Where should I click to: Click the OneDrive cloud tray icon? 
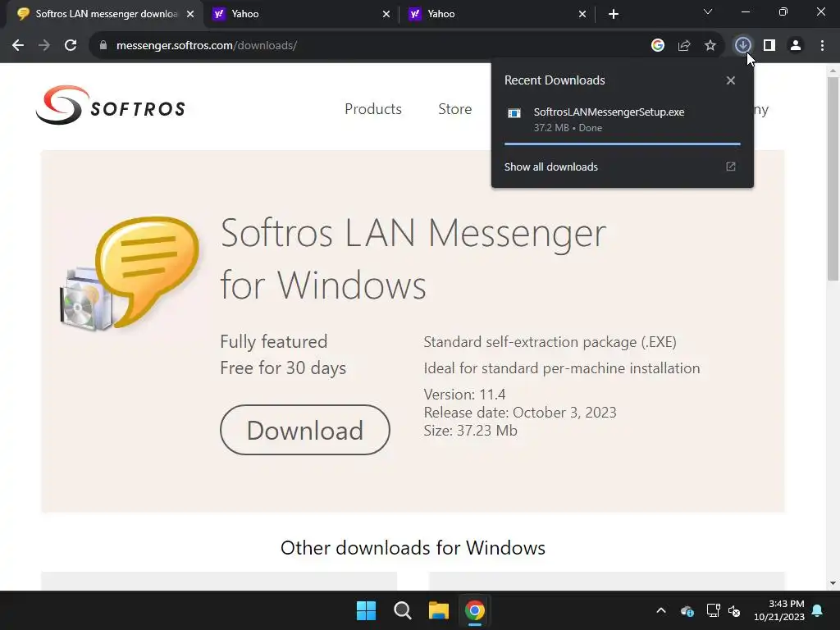point(687,610)
